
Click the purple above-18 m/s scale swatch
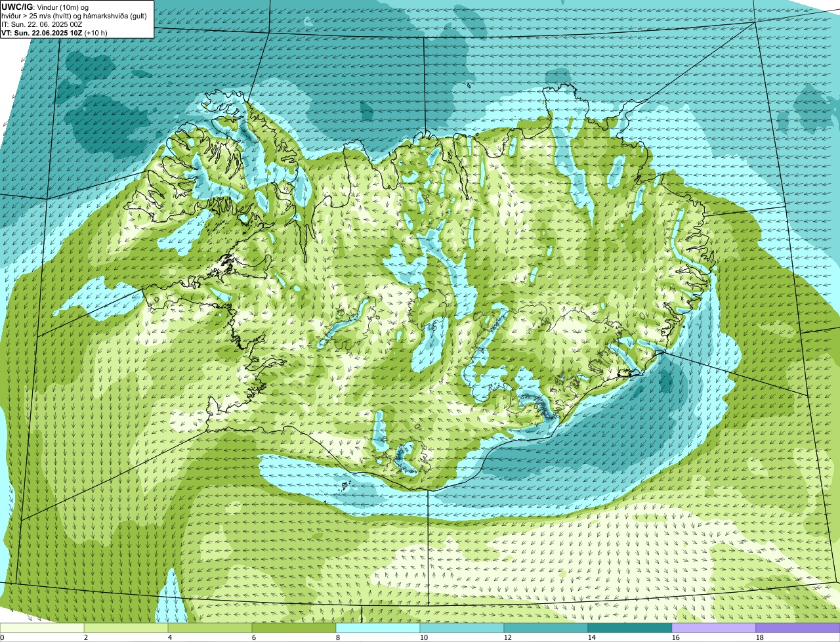798,628
